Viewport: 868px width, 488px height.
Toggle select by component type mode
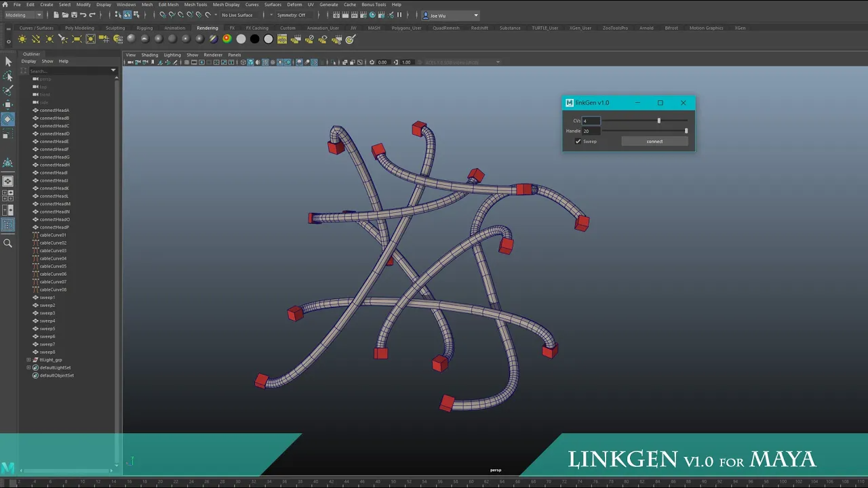click(x=136, y=15)
